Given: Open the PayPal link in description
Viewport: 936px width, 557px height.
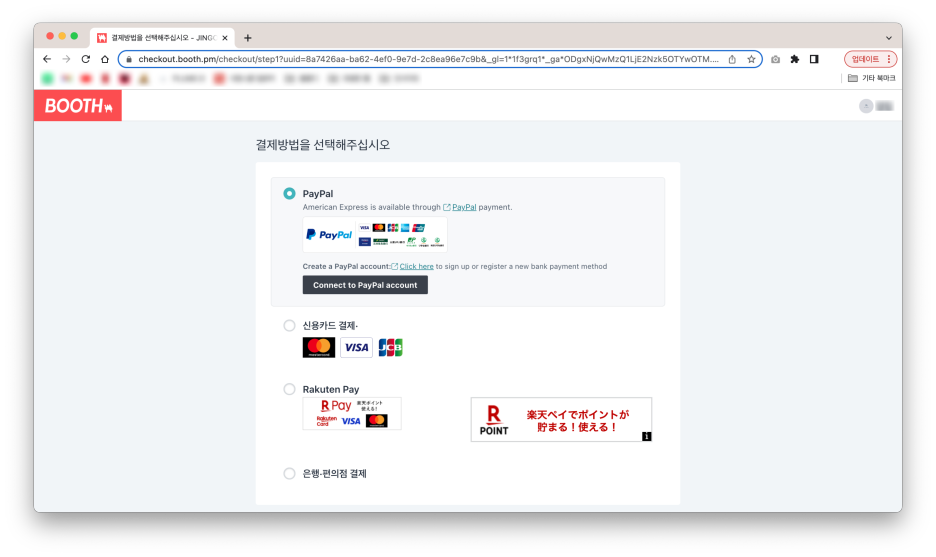Looking at the screenshot, I should click(x=464, y=207).
